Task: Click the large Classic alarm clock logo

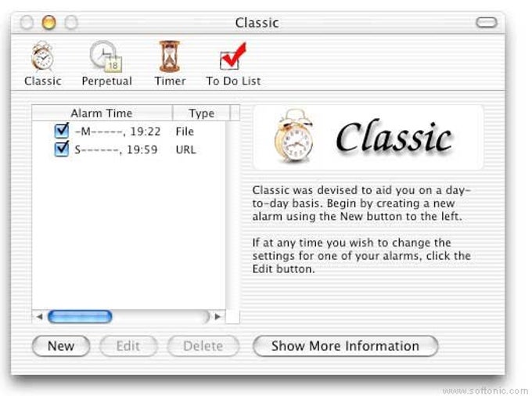Action: [x=293, y=135]
